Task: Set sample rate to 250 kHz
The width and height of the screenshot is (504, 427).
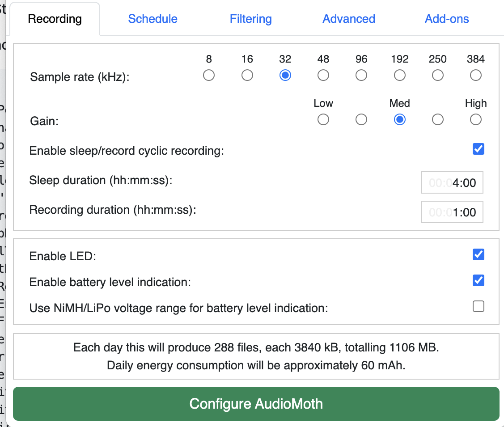Action: click(438, 76)
